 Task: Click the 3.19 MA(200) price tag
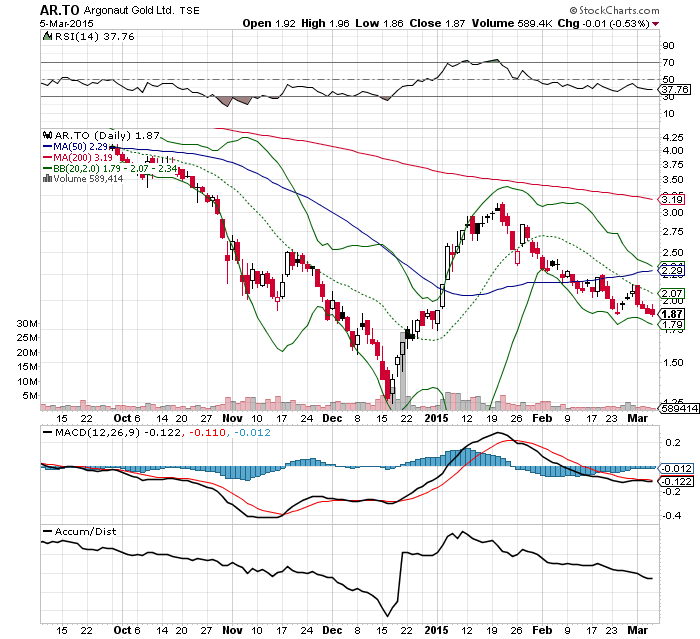(671, 199)
